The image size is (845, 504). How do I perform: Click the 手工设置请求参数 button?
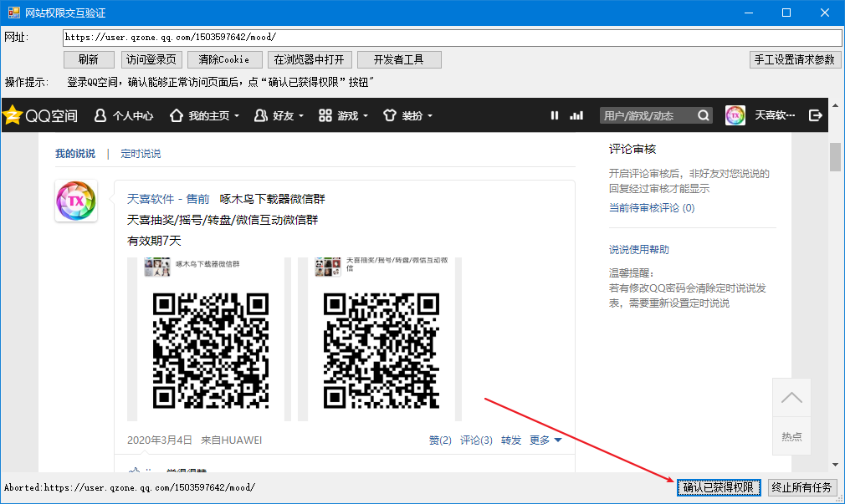[x=795, y=60]
